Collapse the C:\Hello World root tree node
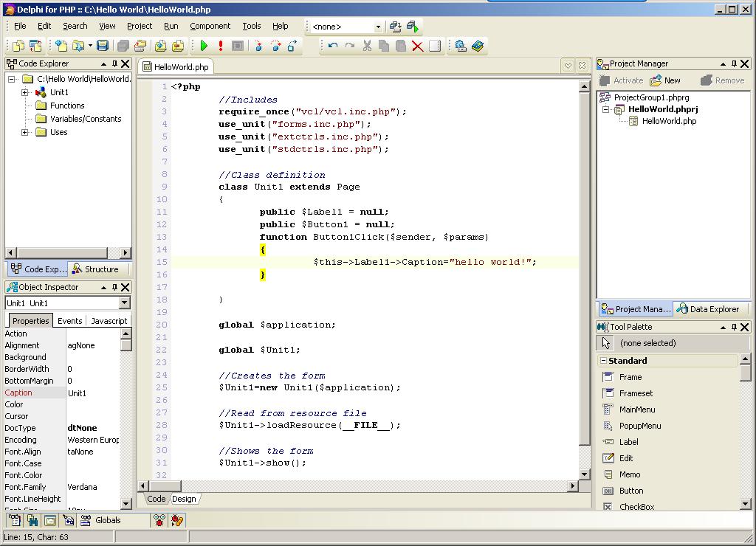This screenshot has width=756, height=546. click(x=12, y=79)
